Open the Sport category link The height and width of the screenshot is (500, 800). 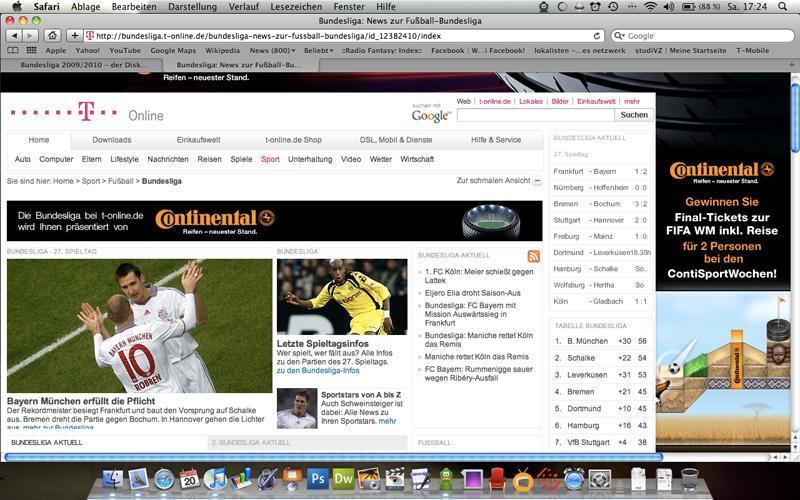click(270, 159)
